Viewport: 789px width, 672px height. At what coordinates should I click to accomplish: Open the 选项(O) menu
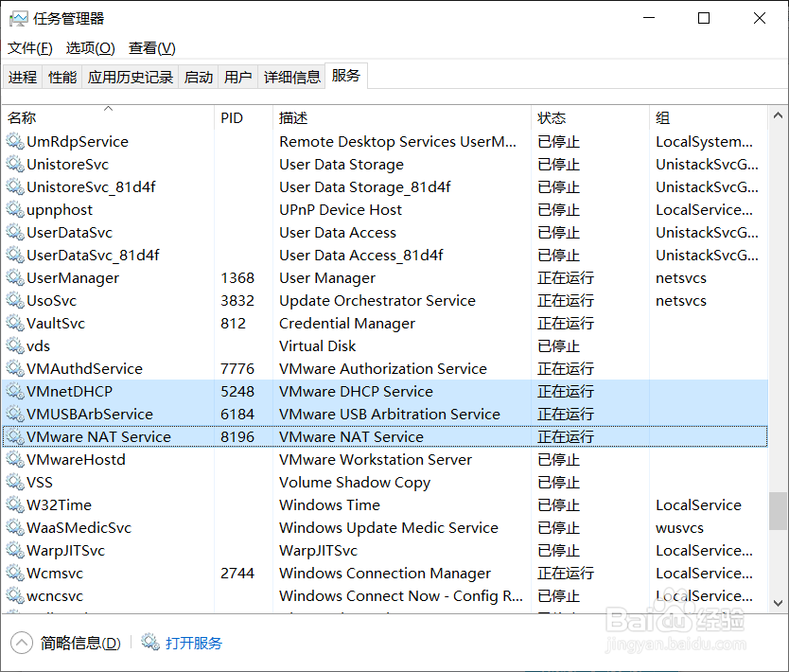click(90, 48)
